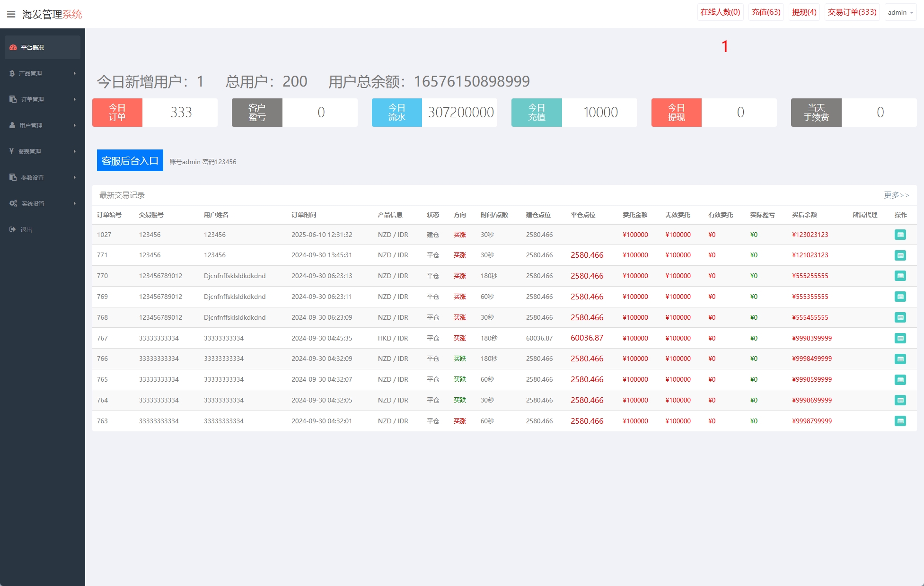Image resolution: width=924 pixels, height=586 pixels.
Task: Click the 交易订单(333) button
Action: pyautogui.click(x=852, y=12)
